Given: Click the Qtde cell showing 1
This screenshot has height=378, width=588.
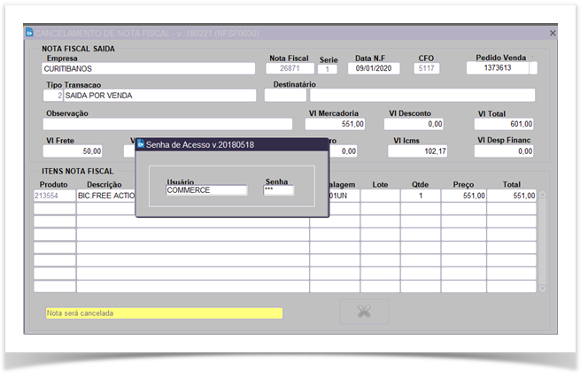Looking at the screenshot, I should [421, 196].
